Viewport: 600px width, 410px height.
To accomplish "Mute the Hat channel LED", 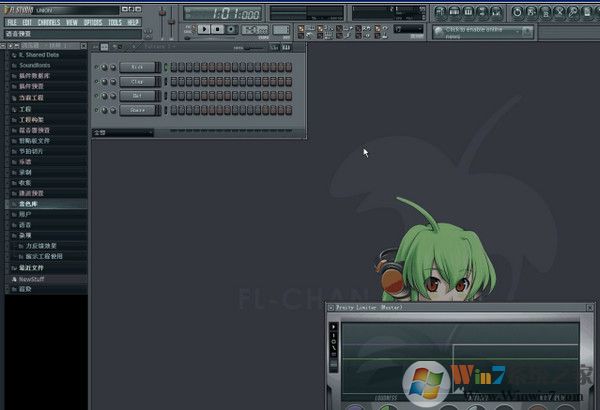I will pos(96,96).
